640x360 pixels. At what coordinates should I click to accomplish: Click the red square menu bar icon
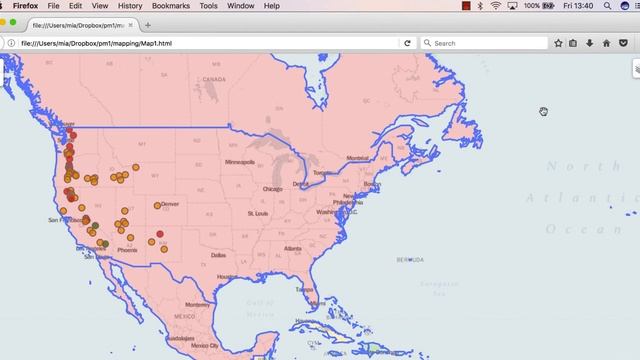pos(466,6)
